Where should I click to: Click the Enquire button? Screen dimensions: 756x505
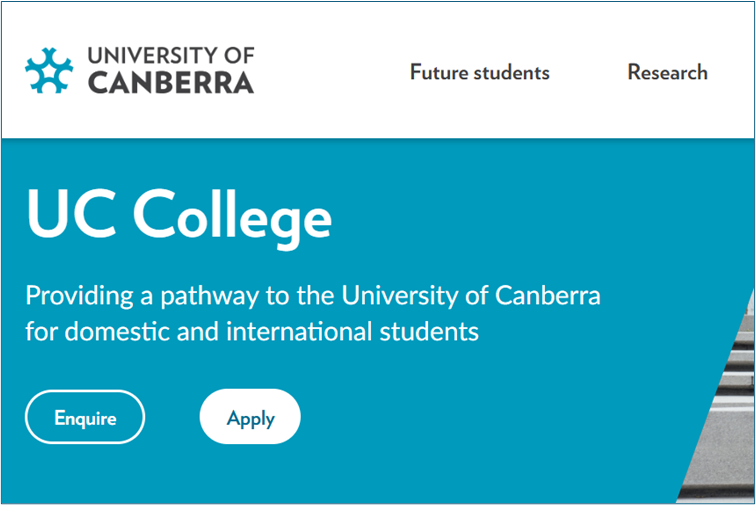pyautogui.click(x=85, y=417)
